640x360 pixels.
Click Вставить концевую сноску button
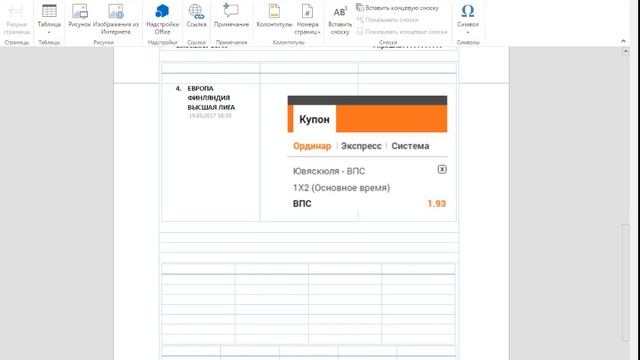click(x=398, y=8)
